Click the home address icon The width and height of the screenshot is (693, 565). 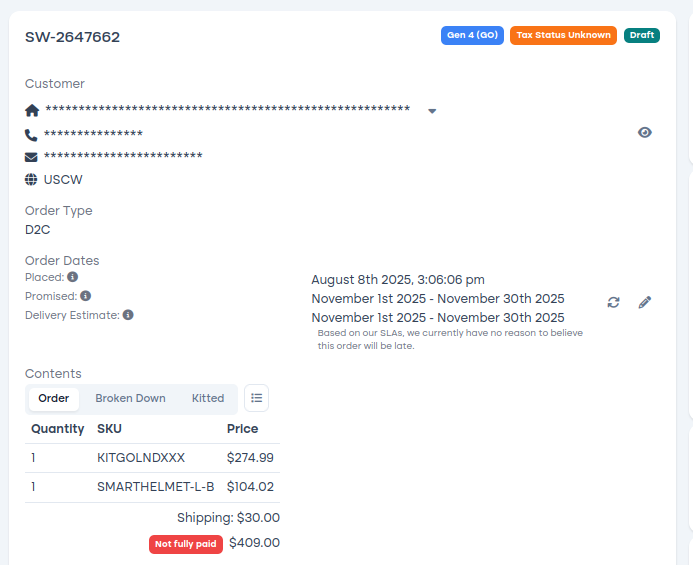point(32,110)
